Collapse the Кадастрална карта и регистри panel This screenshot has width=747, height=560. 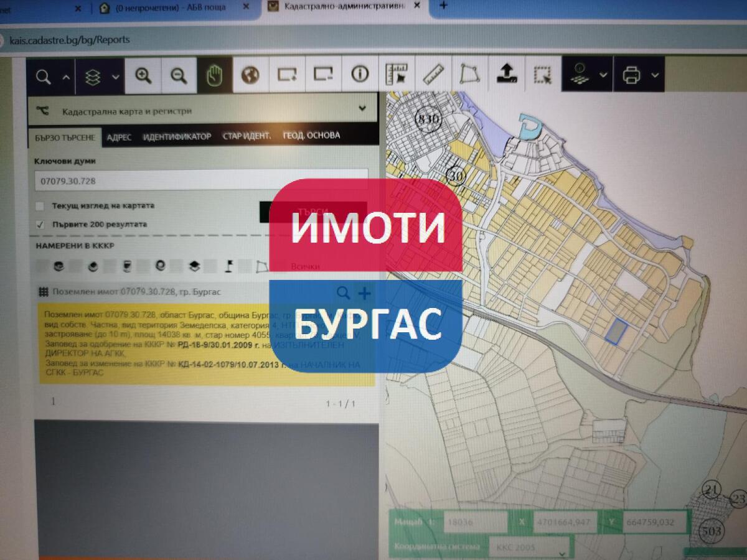click(x=363, y=108)
